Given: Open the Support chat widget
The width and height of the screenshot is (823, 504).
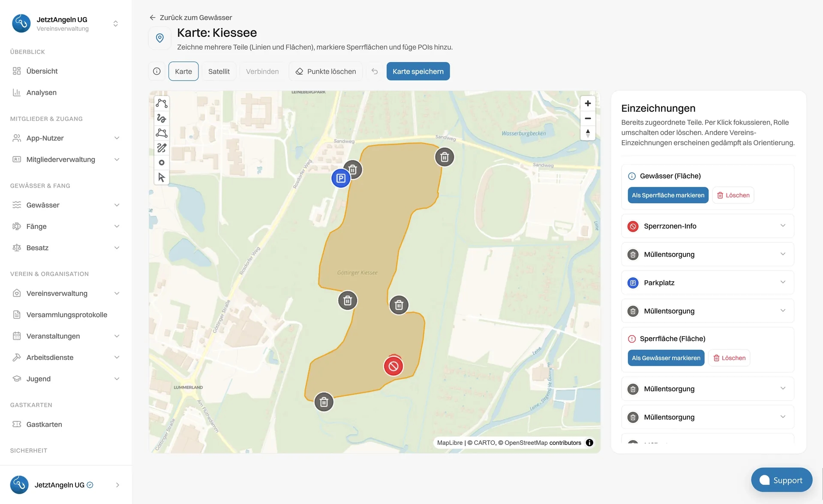Looking at the screenshot, I should coord(781,480).
